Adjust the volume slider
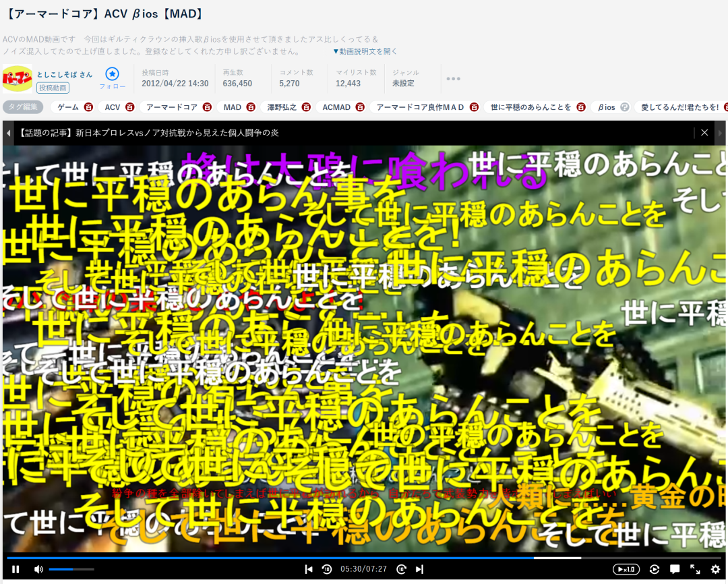This screenshot has height=584, width=728. 71,569
